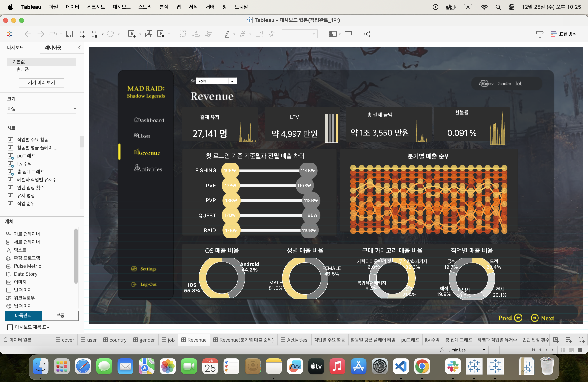The image size is (588, 382).
Task: Open the 분석 menu
Action: click(164, 7)
